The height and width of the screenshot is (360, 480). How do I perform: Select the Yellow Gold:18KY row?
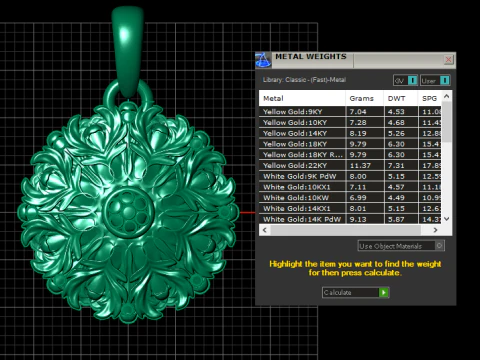coord(350,144)
